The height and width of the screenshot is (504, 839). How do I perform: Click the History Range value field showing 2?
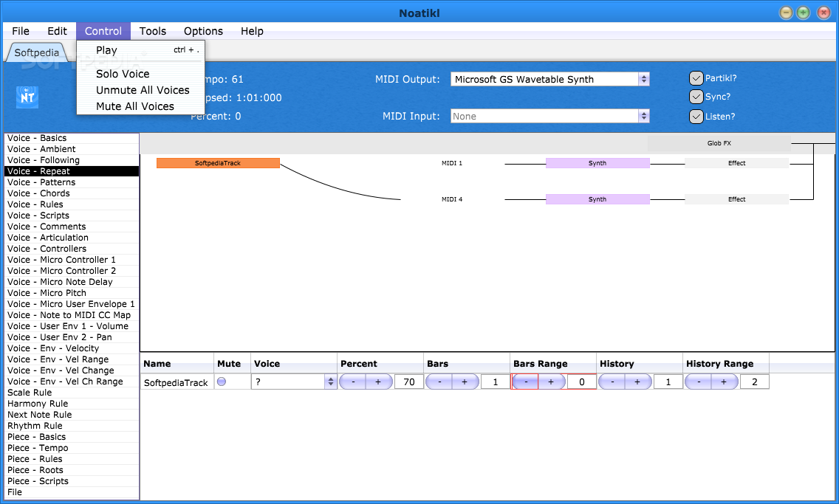(755, 382)
